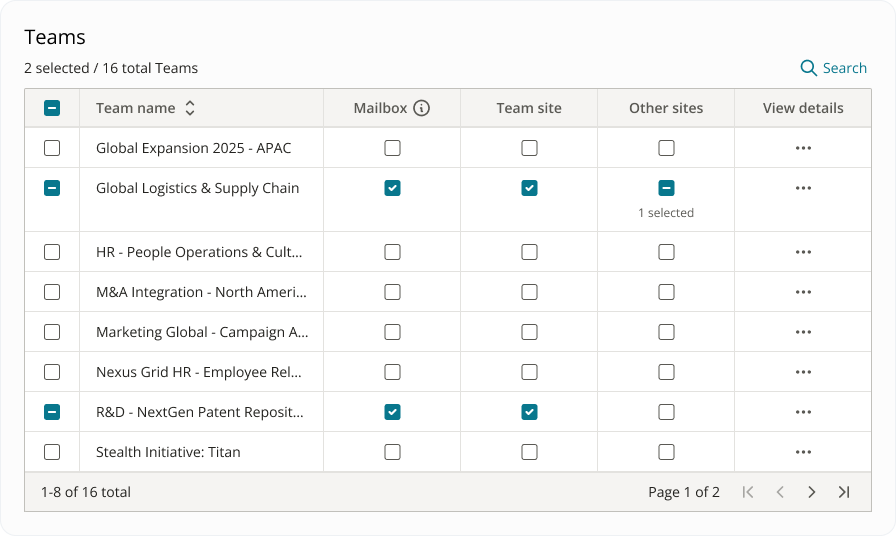
Task: Jump to the last page arrow
Action: [x=844, y=492]
